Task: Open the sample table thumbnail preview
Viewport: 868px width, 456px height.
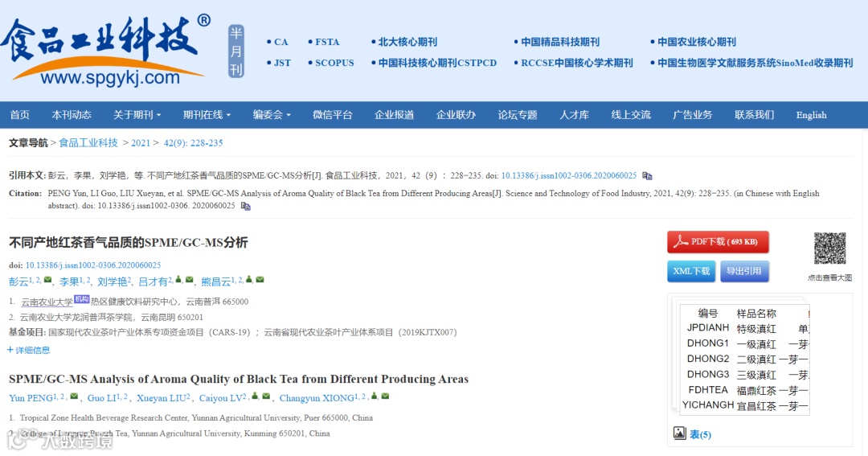Action: point(744,359)
